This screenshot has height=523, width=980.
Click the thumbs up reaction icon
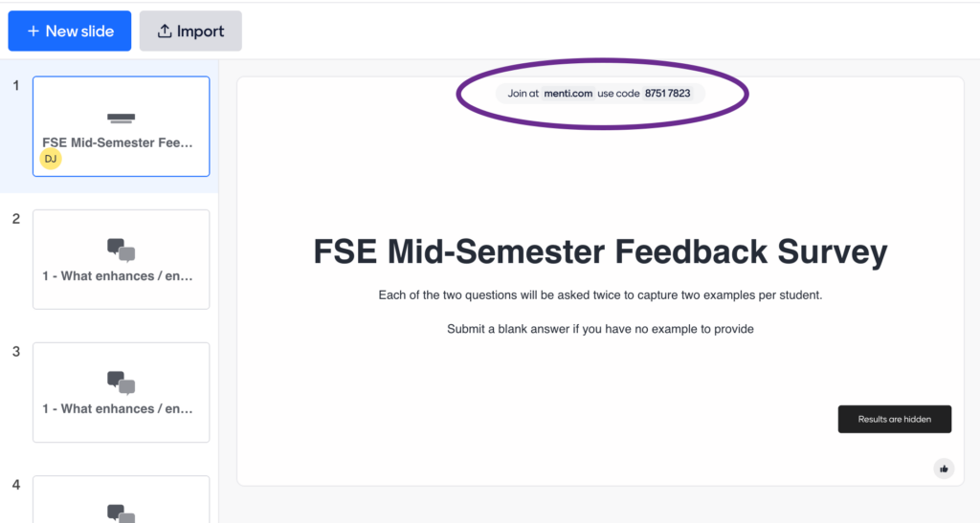coord(944,469)
